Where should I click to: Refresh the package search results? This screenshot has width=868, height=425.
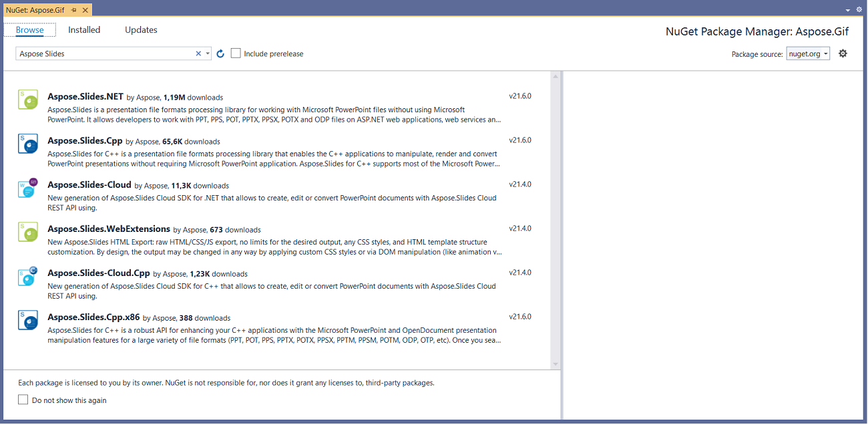tap(220, 53)
